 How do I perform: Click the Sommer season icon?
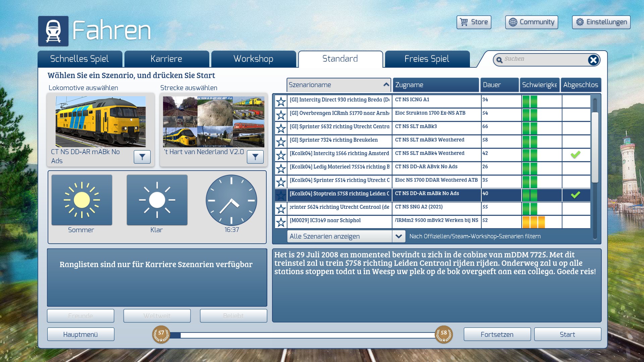click(x=82, y=200)
